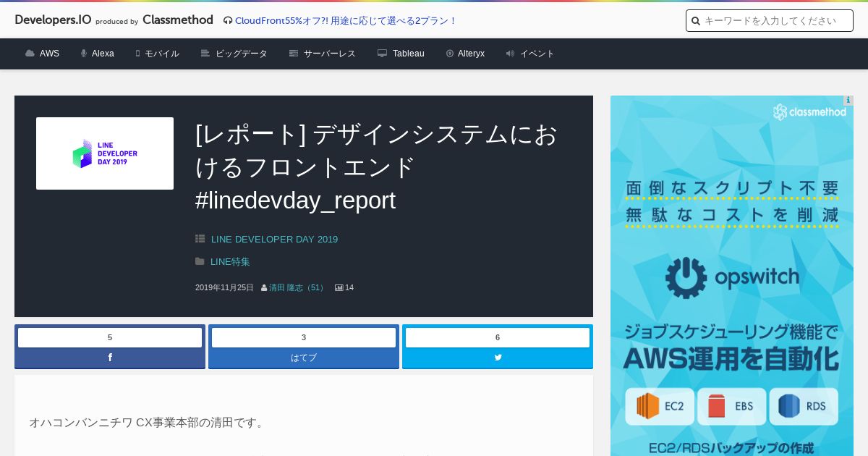The height and width of the screenshot is (456, 868).
Task: Share the article on Facebook
Action: (x=110, y=358)
